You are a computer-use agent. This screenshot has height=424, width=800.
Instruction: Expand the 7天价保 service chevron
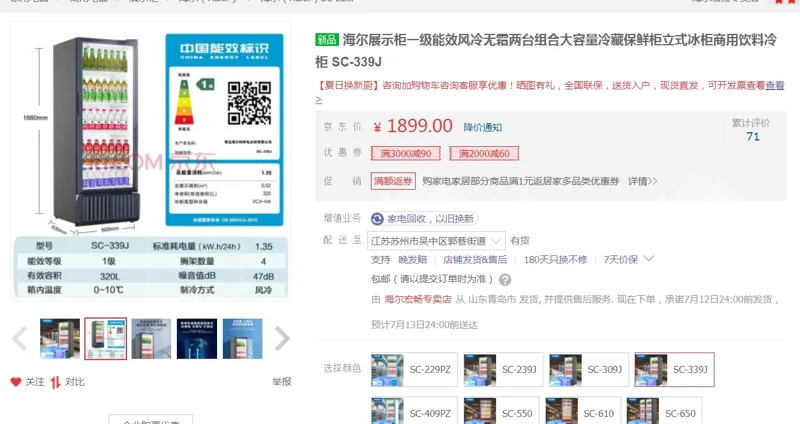648,259
